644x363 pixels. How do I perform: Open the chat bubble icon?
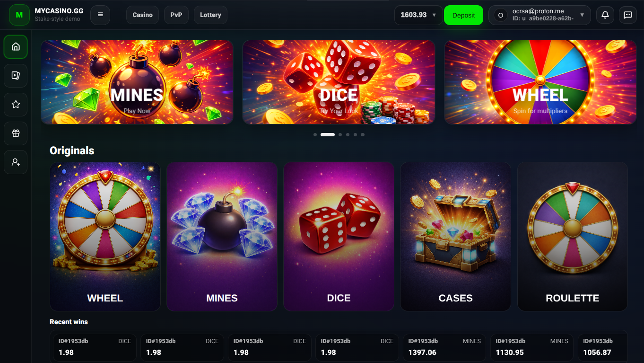point(628,15)
